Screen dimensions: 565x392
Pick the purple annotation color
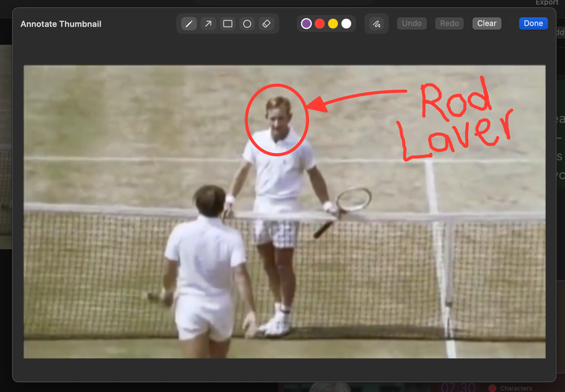306,24
